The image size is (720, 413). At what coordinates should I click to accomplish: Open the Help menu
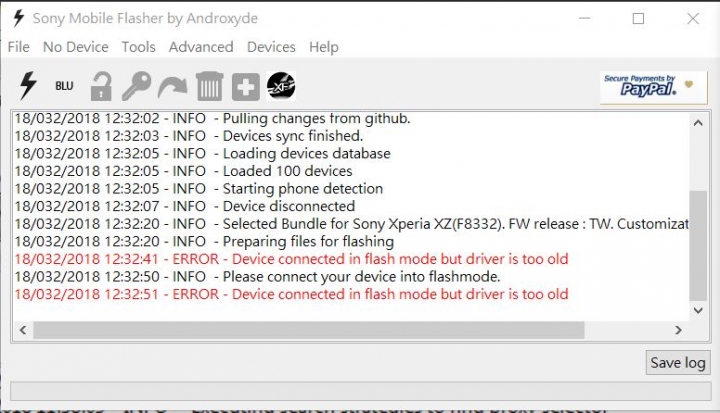[x=324, y=47]
